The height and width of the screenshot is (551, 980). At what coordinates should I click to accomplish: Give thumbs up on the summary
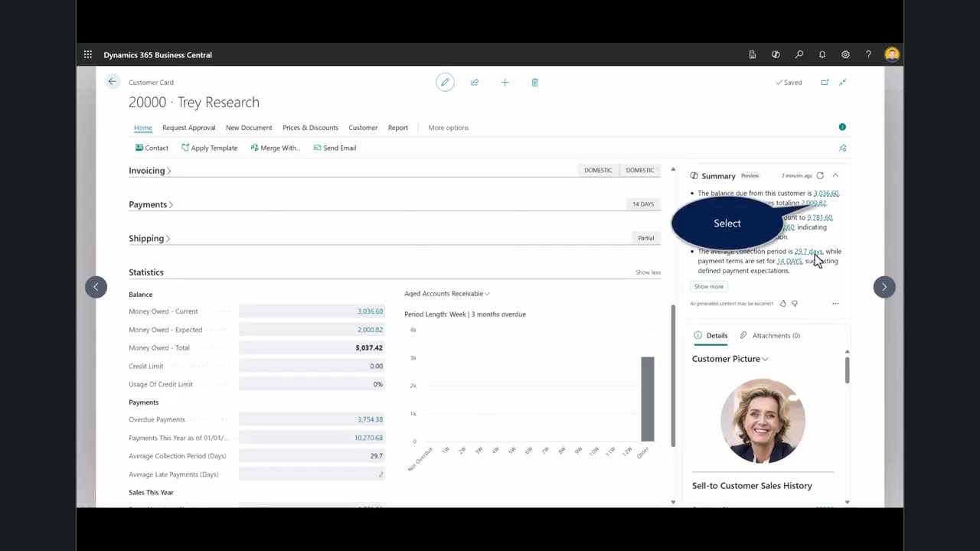coord(782,304)
